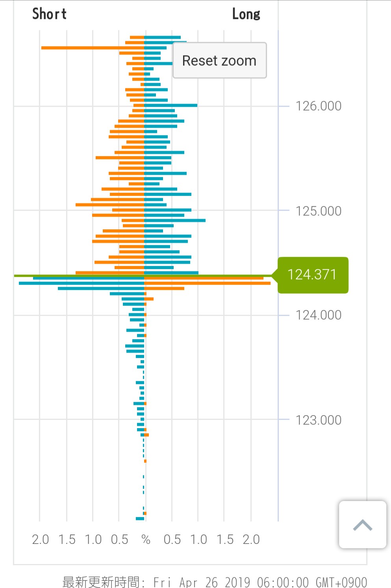391x588 pixels.
Task: Click the green 124.371 current price tag
Action: (313, 275)
